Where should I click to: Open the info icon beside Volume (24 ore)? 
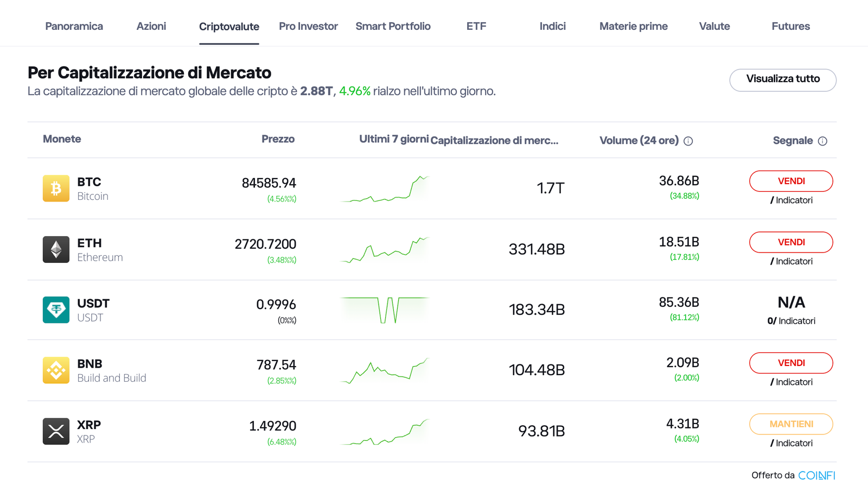(x=688, y=141)
